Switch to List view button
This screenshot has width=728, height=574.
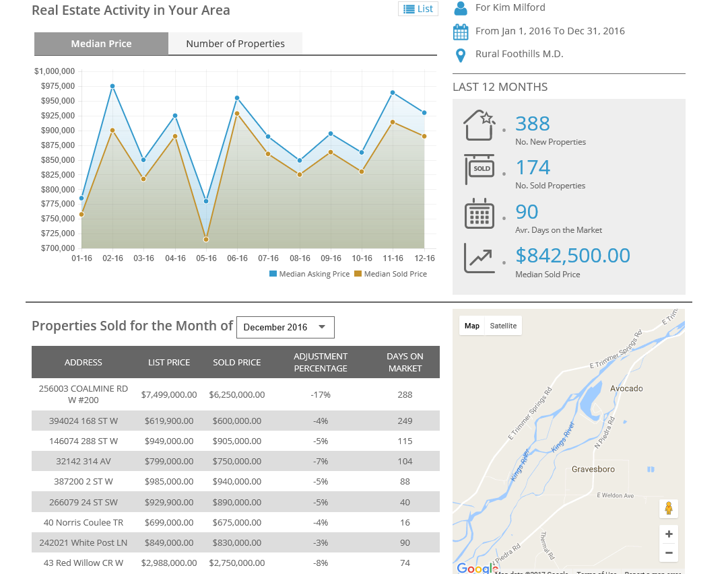(418, 9)
